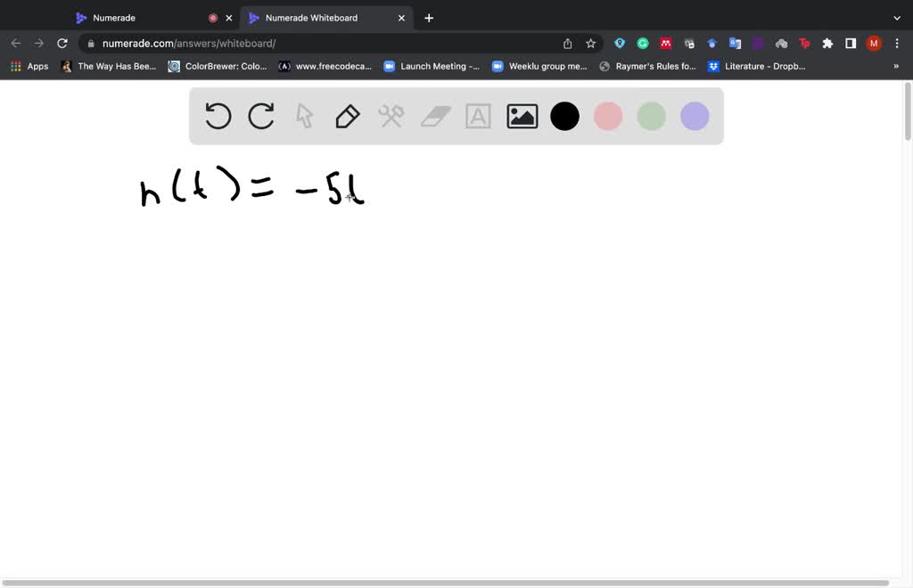Open www.freecodeca... bookmark
The width and height of the screenshot is (913, 588).
point(325,66)
